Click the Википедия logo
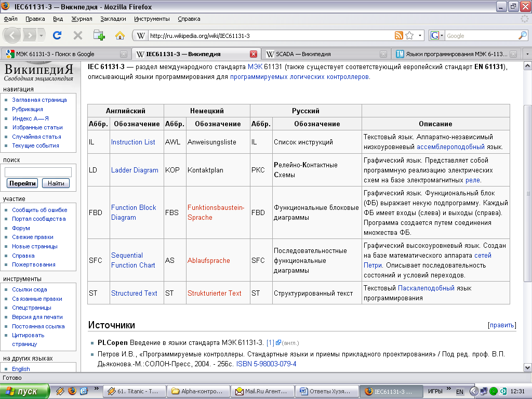 [38, 72]
